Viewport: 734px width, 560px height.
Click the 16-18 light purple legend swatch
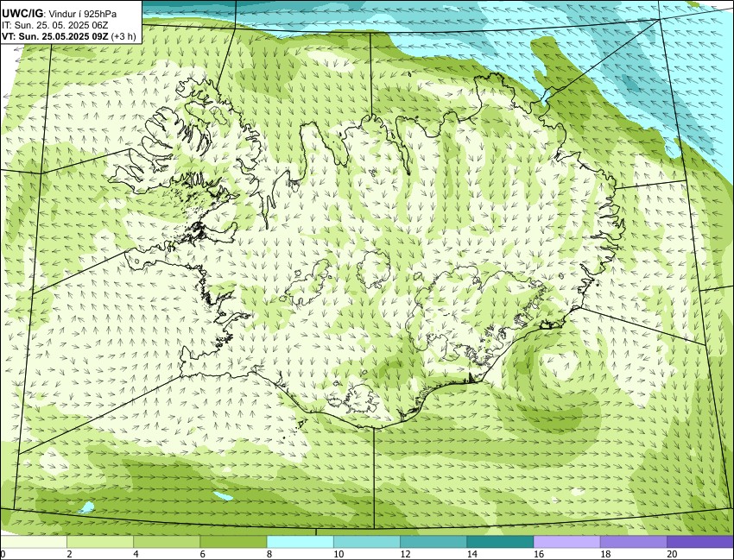[566, 542]
